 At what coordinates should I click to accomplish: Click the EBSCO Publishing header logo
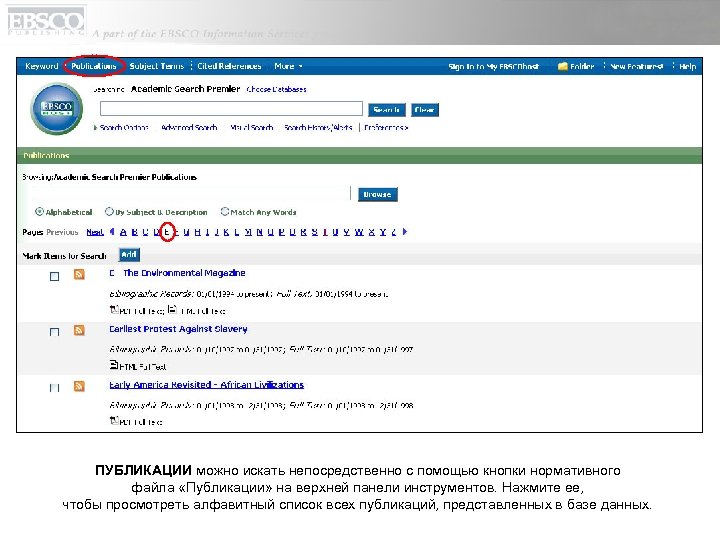coord(46,21)
